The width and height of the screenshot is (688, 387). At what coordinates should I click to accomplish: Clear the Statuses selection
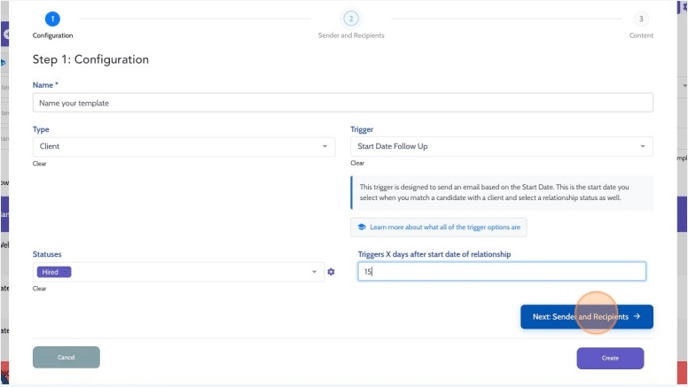point(39,289)
